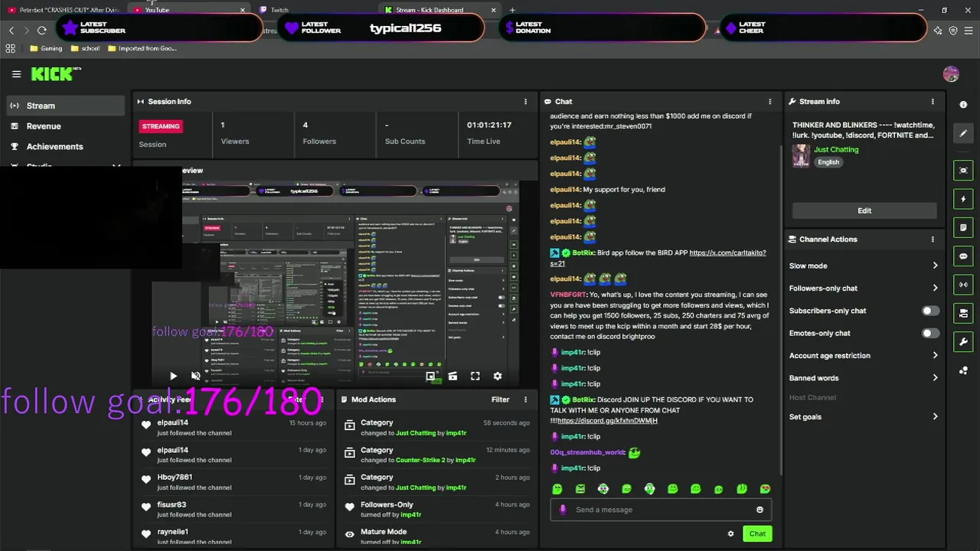
Task: Open the school bookmarks folder
Action: pyautogui.click(x=85, y=48)
